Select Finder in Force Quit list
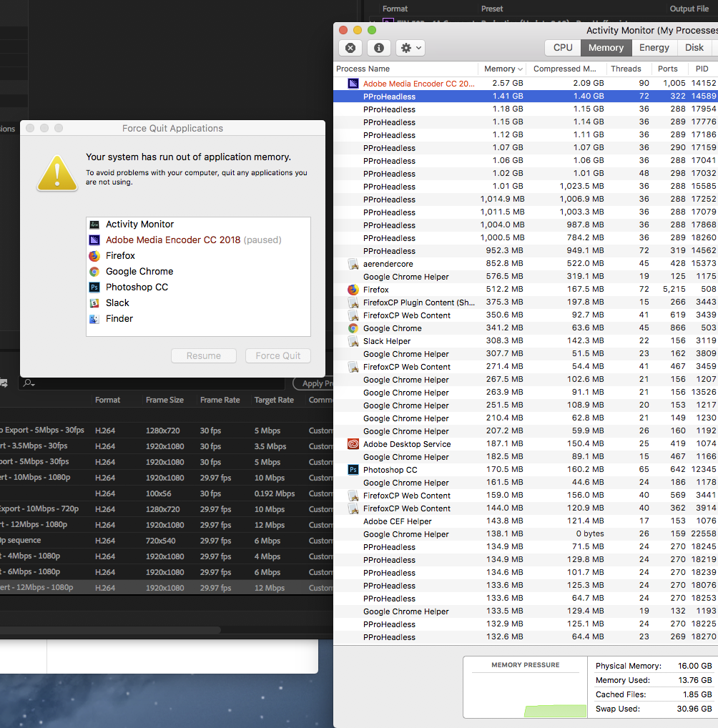 click(x=198, y=318)
